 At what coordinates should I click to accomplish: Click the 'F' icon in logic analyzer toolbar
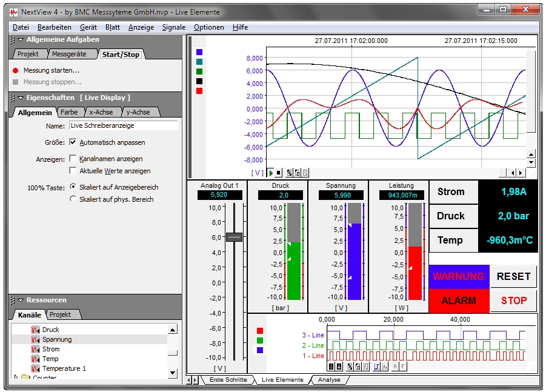[403, 367]
